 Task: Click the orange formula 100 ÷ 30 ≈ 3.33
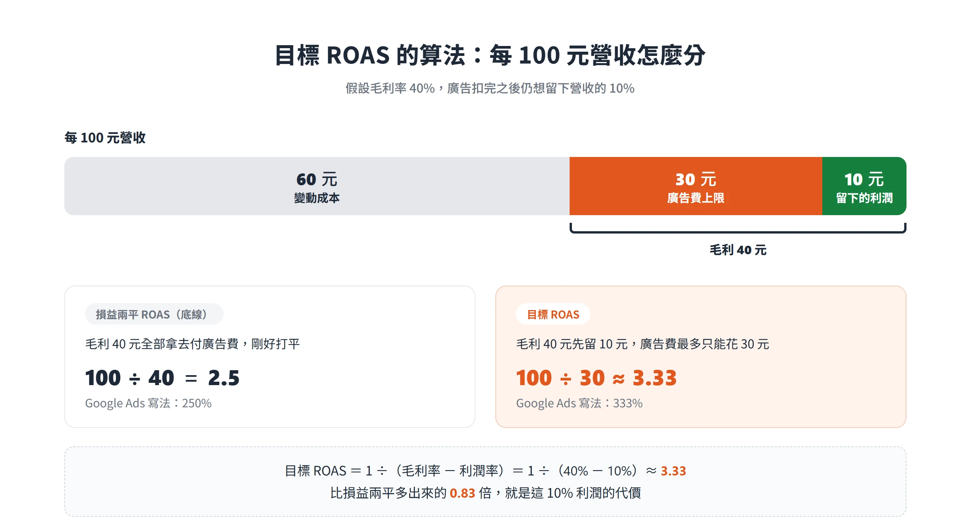(x=596, y=378)
